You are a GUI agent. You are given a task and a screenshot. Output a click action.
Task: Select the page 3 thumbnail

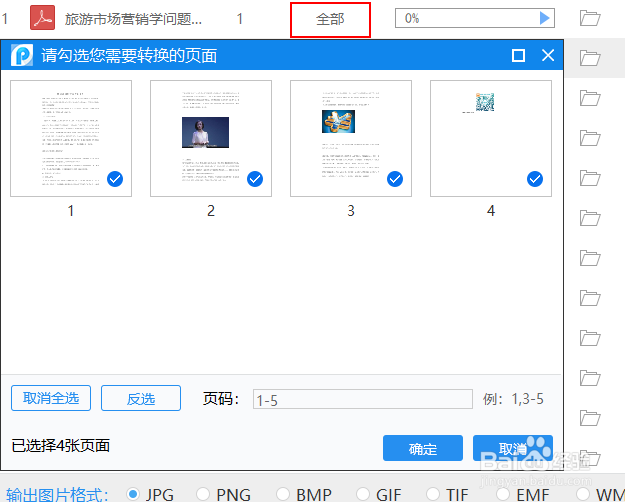pyautogui.click(x=351, y=138)
